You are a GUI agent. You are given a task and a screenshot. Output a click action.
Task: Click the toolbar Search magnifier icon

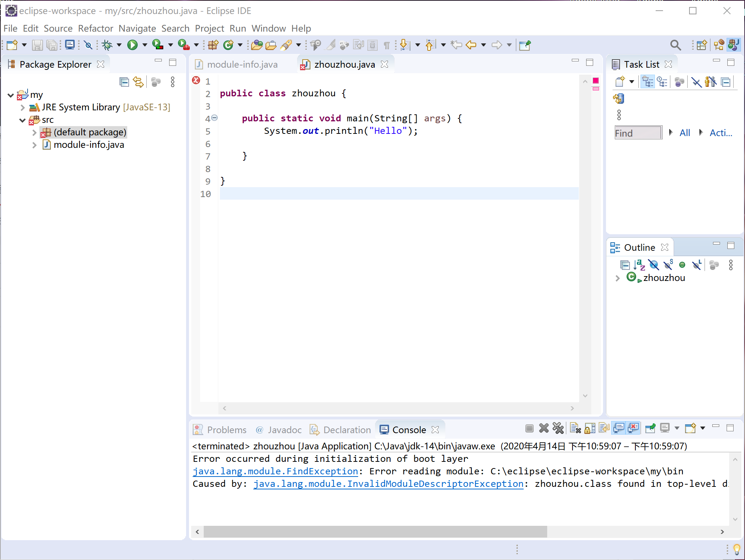(676, 45)
